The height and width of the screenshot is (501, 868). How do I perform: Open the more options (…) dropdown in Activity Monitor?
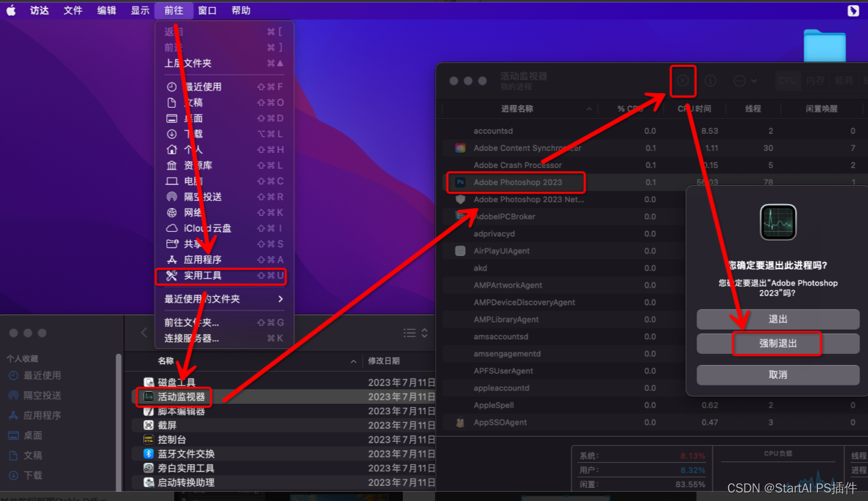click(x=744, y=81)
